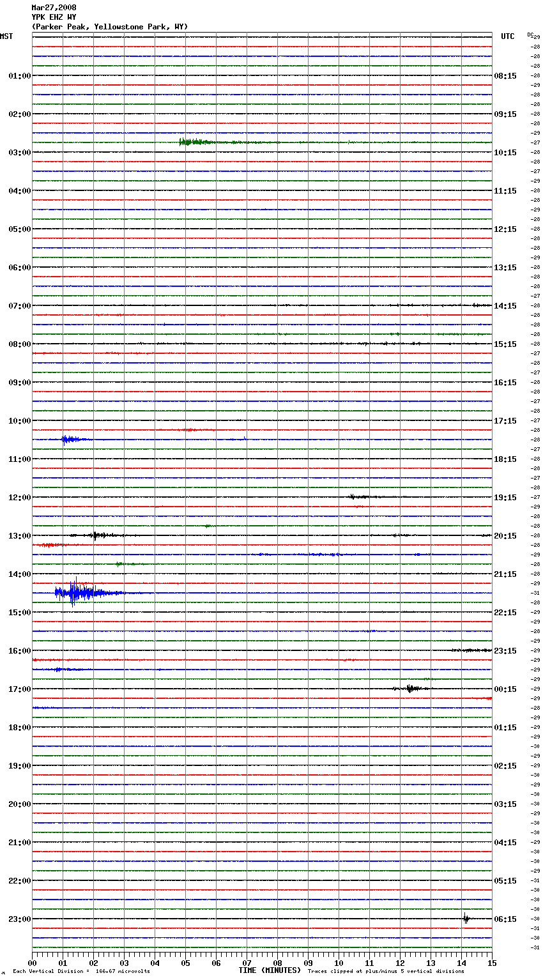Click the 10:00 MST time label
Viewport: 543px width, 980px height.
[x=20, y=421]
